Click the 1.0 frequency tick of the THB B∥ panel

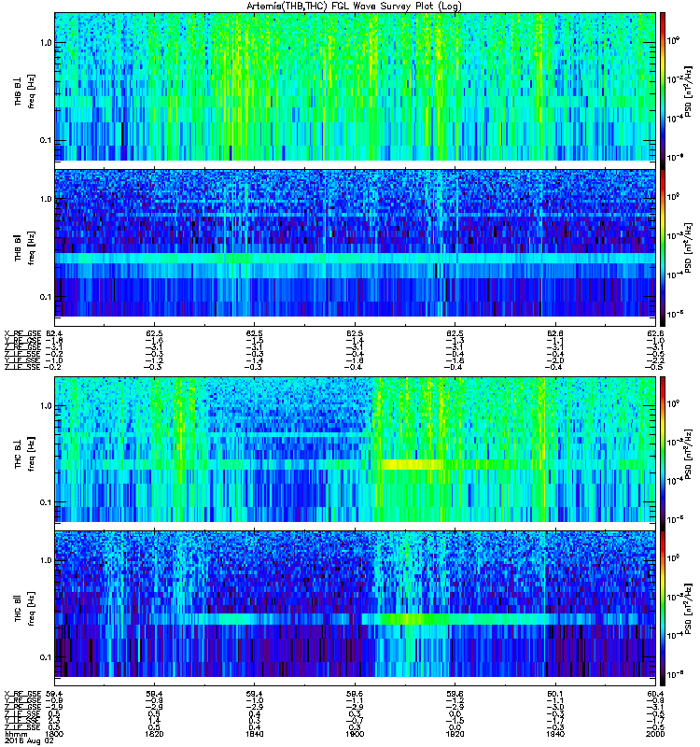46,199
